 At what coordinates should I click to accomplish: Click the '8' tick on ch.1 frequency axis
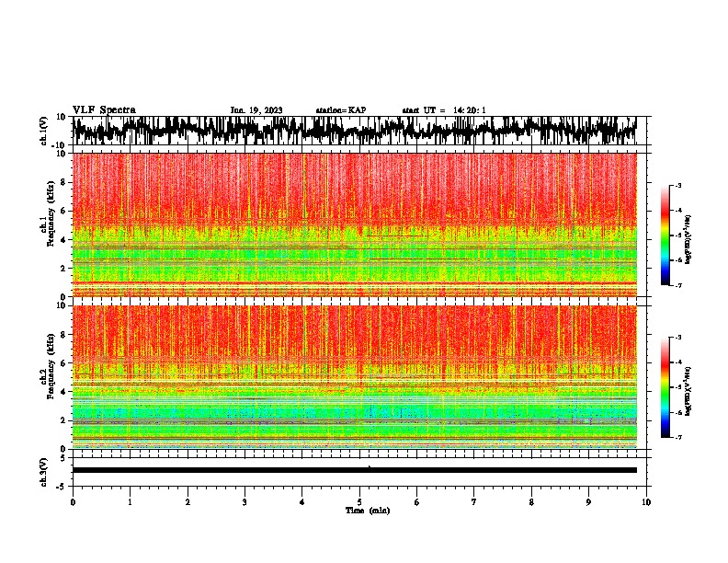(x=64, y=182)
